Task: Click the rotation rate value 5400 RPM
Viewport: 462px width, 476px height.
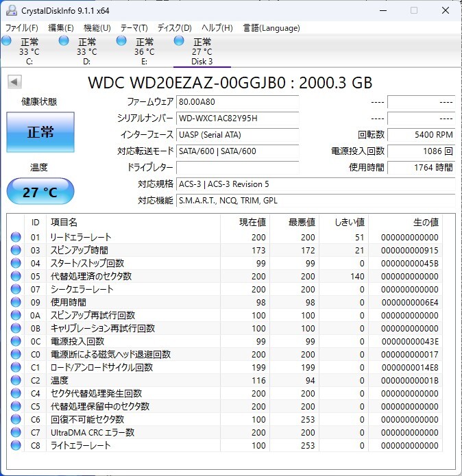Action: click(422, 134)
